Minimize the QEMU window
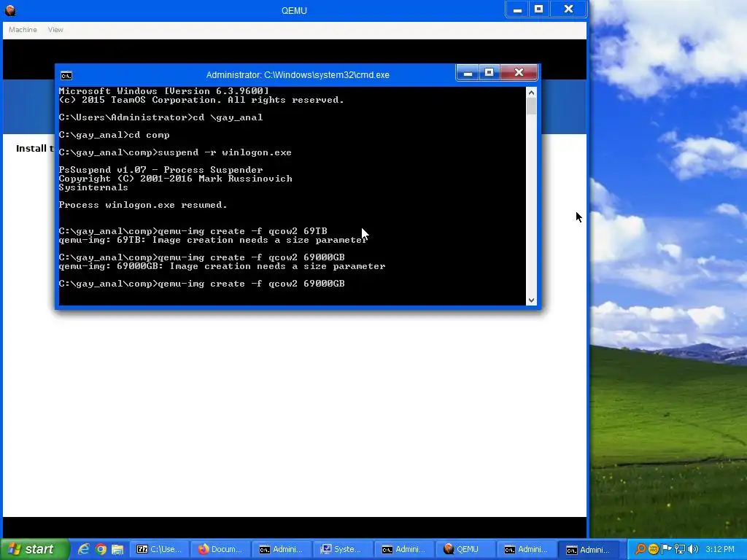Screen dimensions: 747x560 (x=517, y=9)
